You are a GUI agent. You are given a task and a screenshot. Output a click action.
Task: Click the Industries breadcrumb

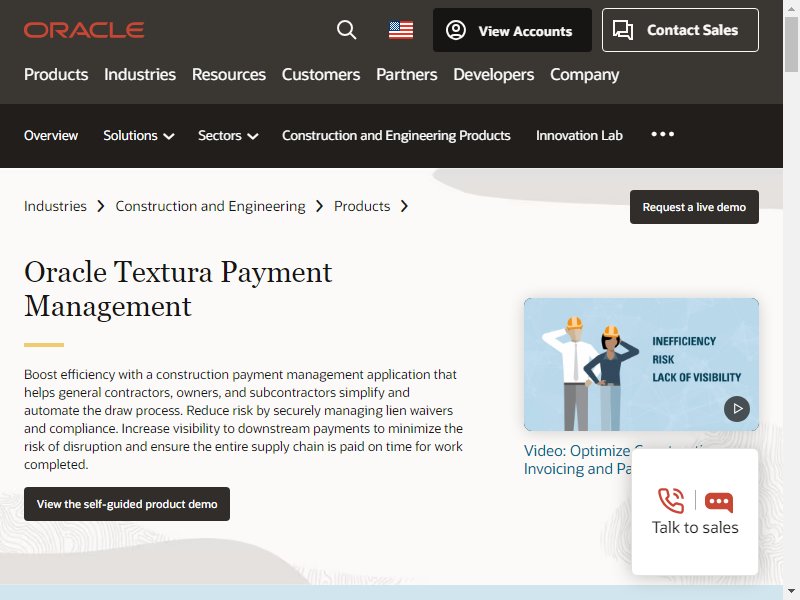55,206
